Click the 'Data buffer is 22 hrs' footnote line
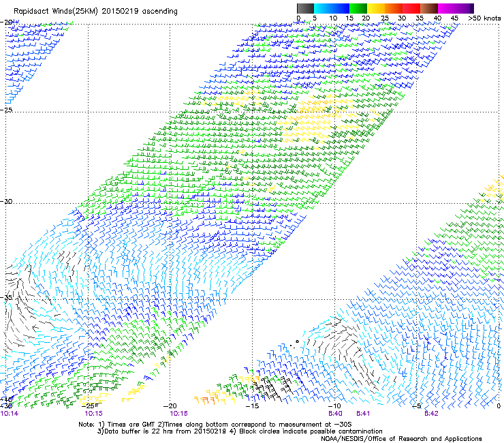Screen dimensions: 504x443 (240, 431)
